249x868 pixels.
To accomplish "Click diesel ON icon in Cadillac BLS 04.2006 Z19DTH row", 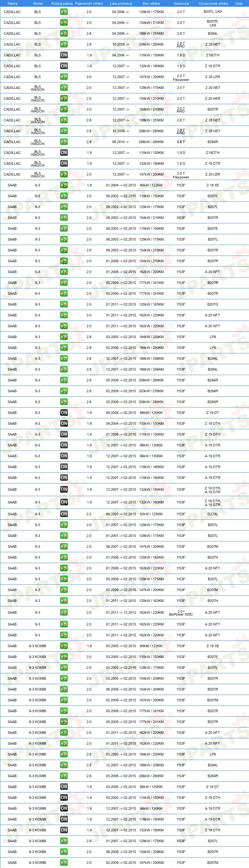I will click(x=64, y=55).
